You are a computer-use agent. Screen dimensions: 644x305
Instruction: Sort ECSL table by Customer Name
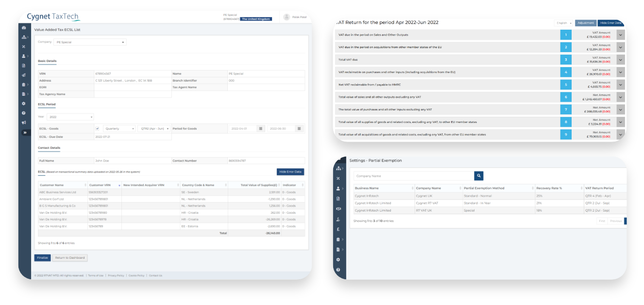[x=63, y=185]
